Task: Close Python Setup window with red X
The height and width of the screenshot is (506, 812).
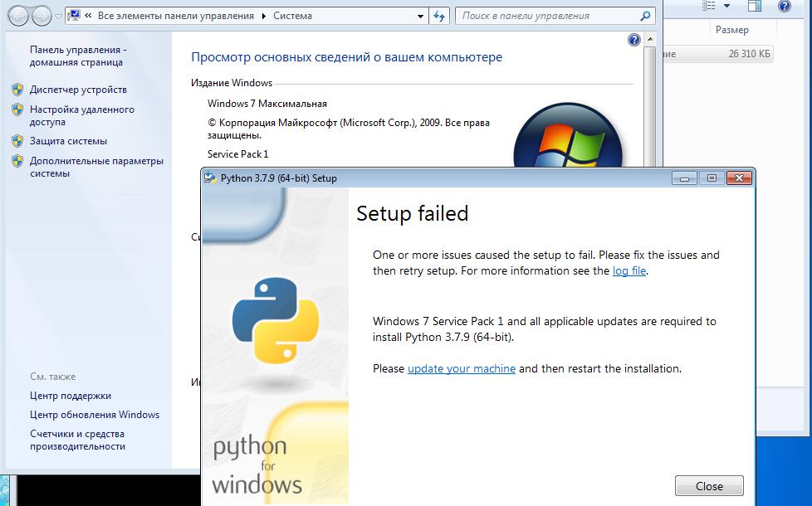Action: pyautogui.click(x=739, y=178)
